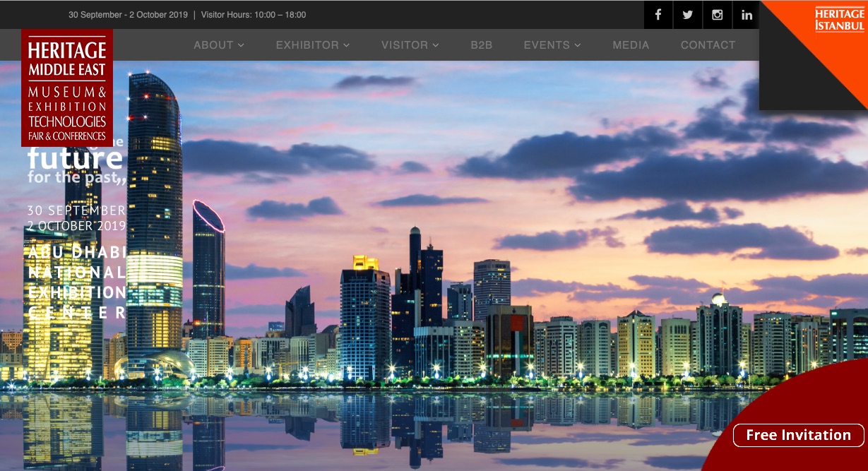
Task: Expand the EVENTS dropdown menu
Action: (x=552, y=44)
